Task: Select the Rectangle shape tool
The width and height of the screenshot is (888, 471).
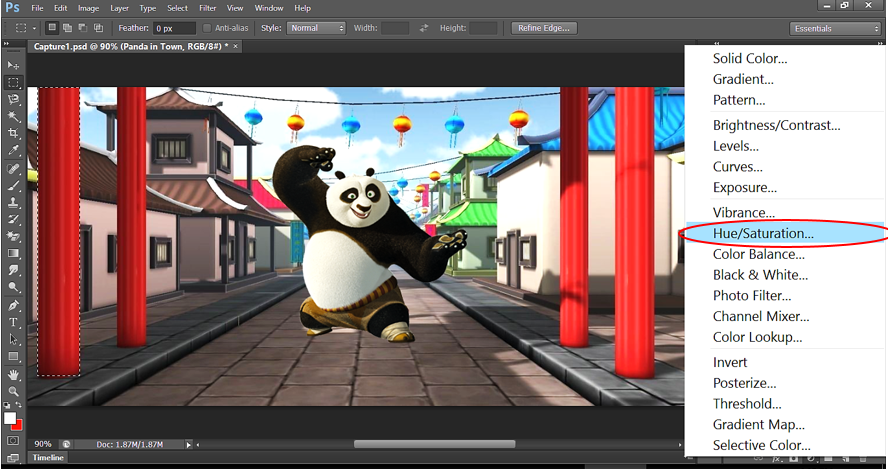Action: [14, 357]
